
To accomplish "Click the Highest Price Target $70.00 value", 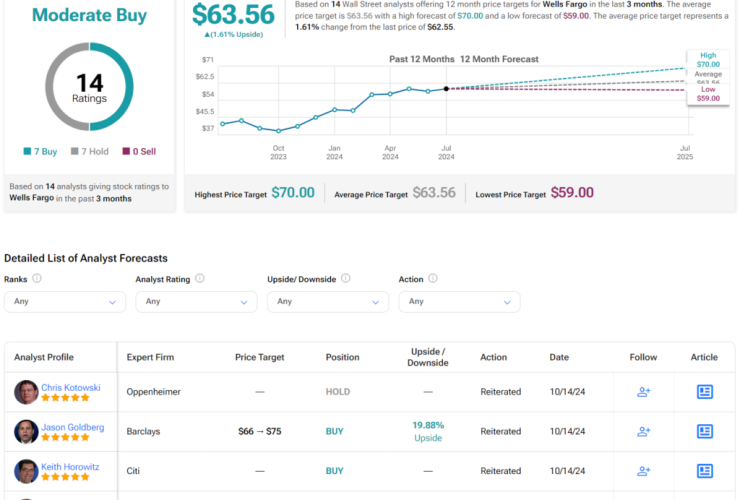I will (x=293, y=193).
